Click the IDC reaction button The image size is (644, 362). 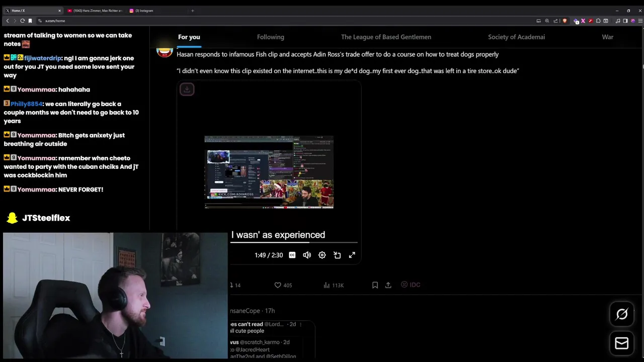click(411, 285)
